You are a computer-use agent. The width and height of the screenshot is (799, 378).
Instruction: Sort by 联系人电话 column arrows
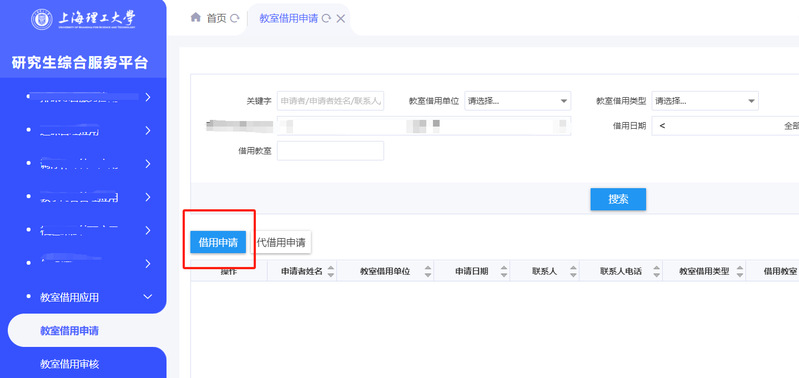(x=656, y=272)
